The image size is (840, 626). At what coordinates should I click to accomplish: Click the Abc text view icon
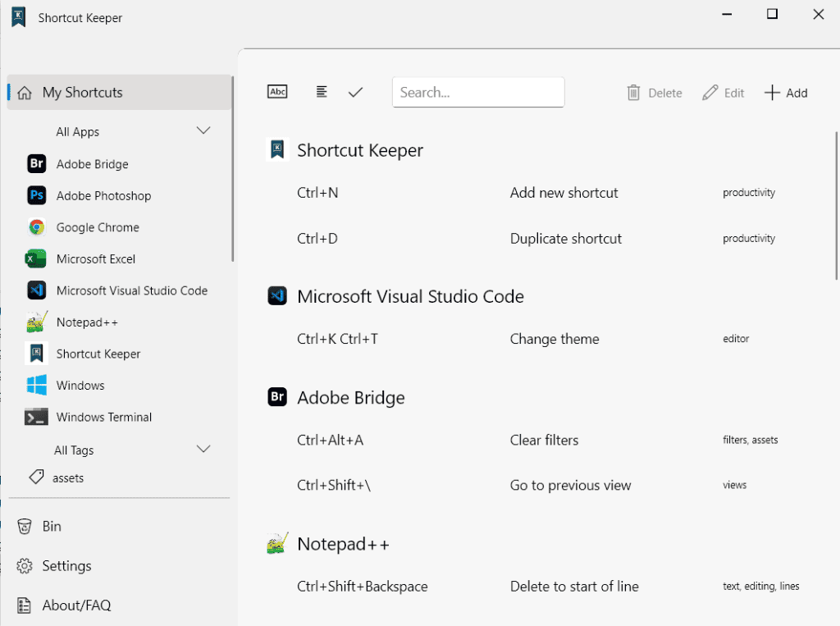[277, 92]
